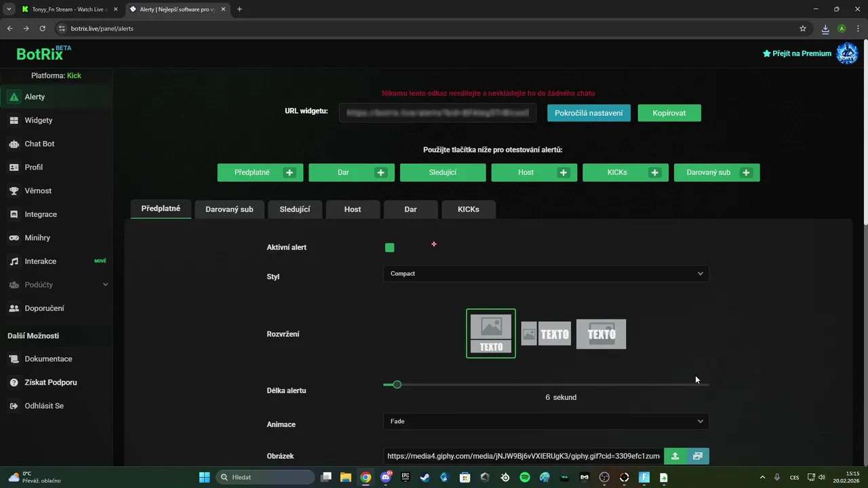Switch to the Předplatné settings tab
This screenshot has width=868, height=488.
pos(161,209)
